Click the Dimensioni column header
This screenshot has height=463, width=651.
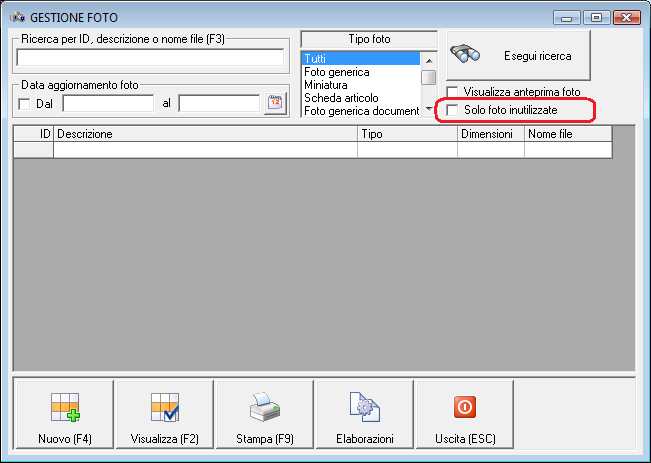point(491,134)
